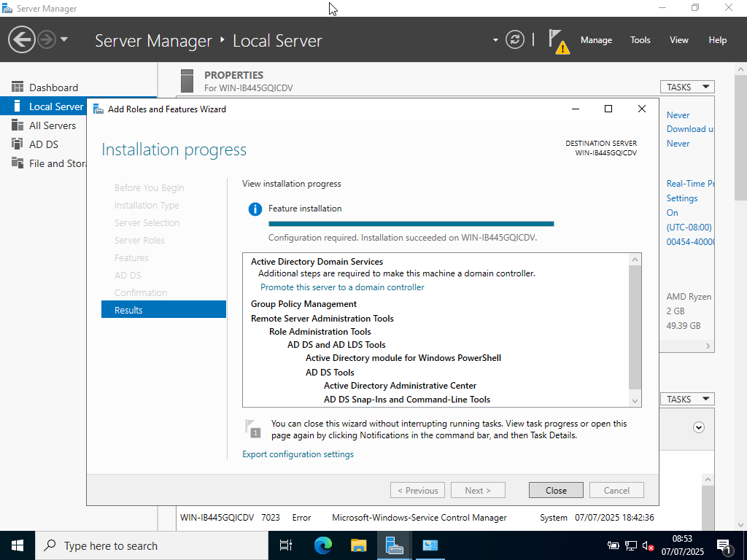Viewport: 747px width, 560px height.
Task: Open the Events TASKS dropdown
Action: coord(687,399)
